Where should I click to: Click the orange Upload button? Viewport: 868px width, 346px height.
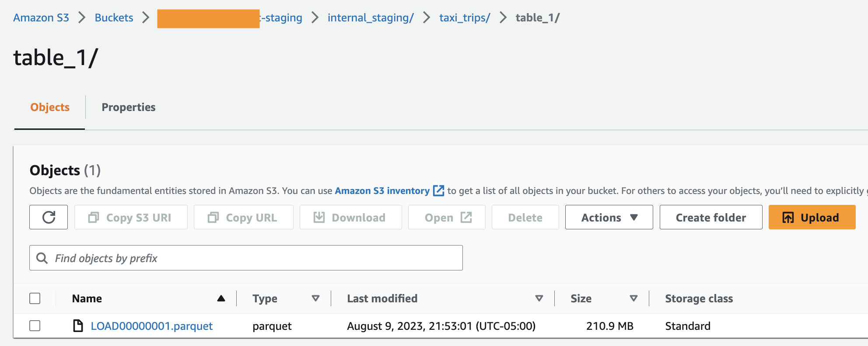click(812, 217)
